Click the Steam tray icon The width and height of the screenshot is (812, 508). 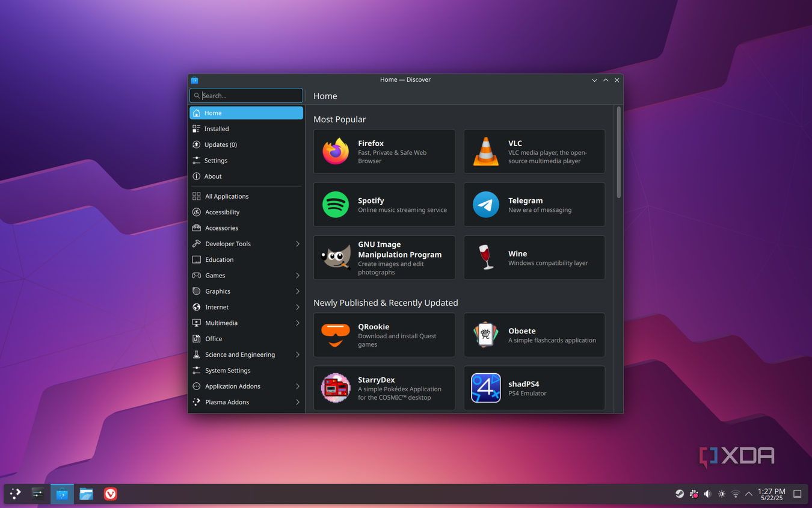click(x=680, y=494)
